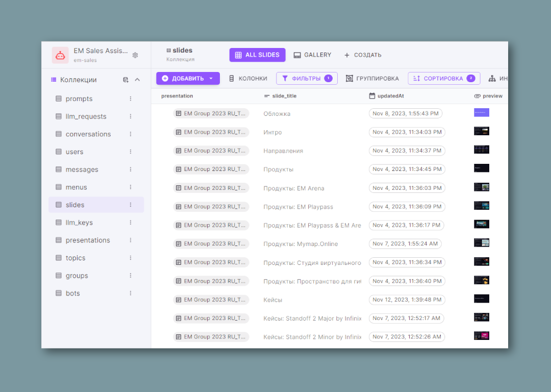Select the presentations collection in sidebar

[x=88, y=240]
